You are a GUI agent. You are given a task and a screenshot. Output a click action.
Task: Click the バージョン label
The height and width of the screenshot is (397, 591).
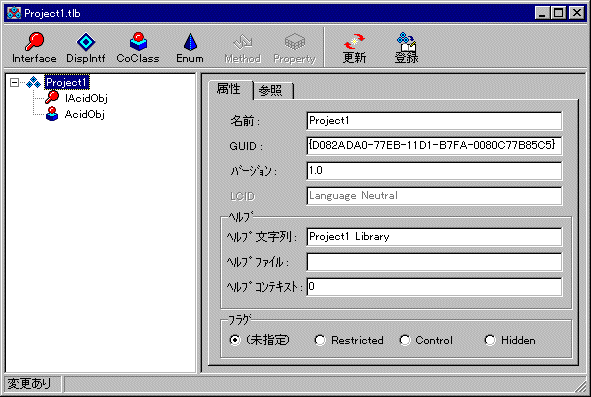tap(253, 171)
